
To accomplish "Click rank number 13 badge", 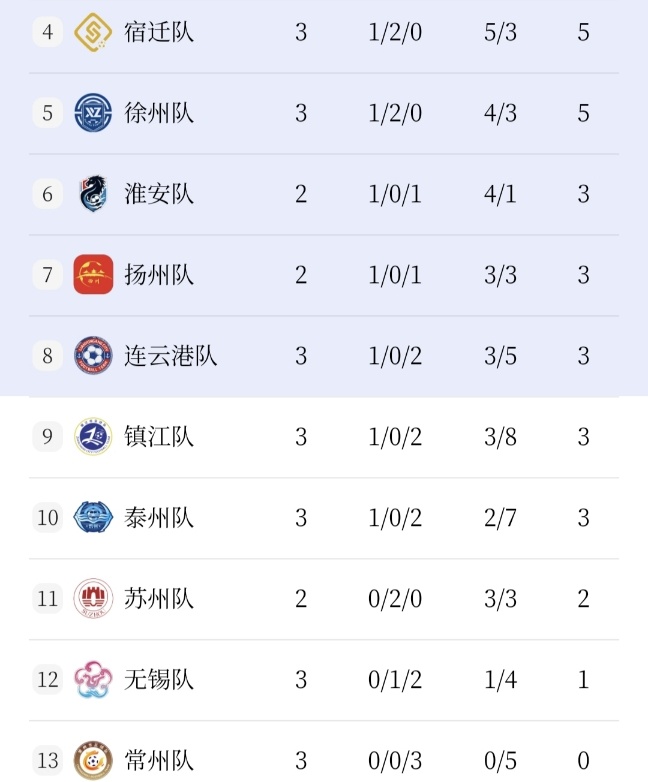I will click(x=47, y=761).
